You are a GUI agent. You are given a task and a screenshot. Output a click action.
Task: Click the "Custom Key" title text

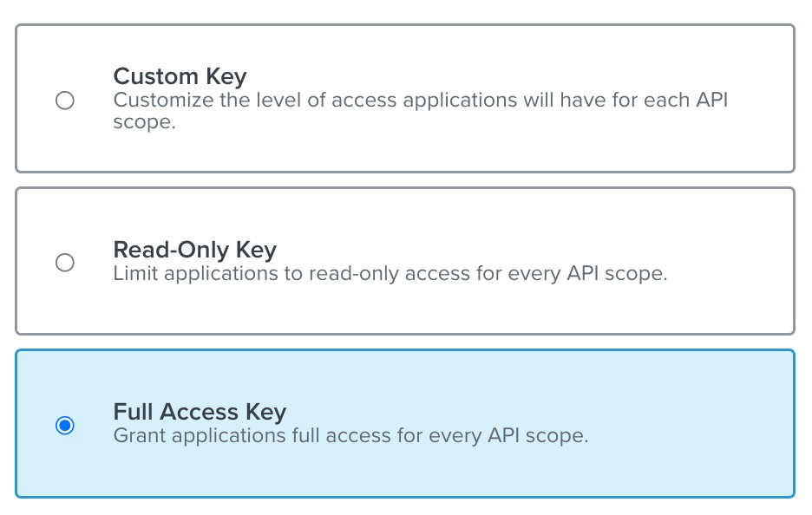(x=180, y=76)
